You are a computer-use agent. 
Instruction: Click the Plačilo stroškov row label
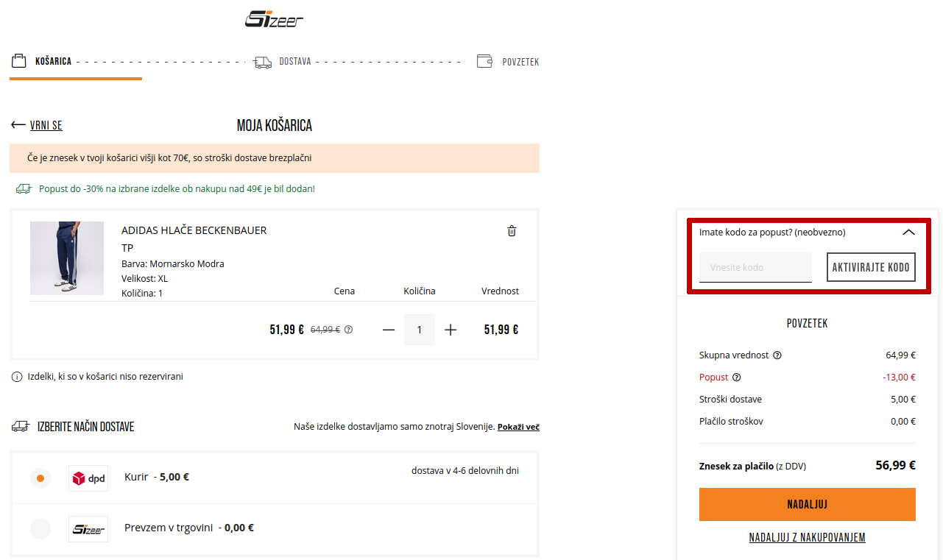(x=731, y=422)
